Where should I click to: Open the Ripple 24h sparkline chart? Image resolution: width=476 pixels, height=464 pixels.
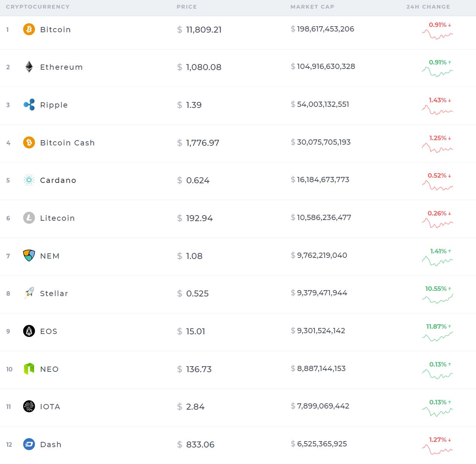tap(437, 110)
